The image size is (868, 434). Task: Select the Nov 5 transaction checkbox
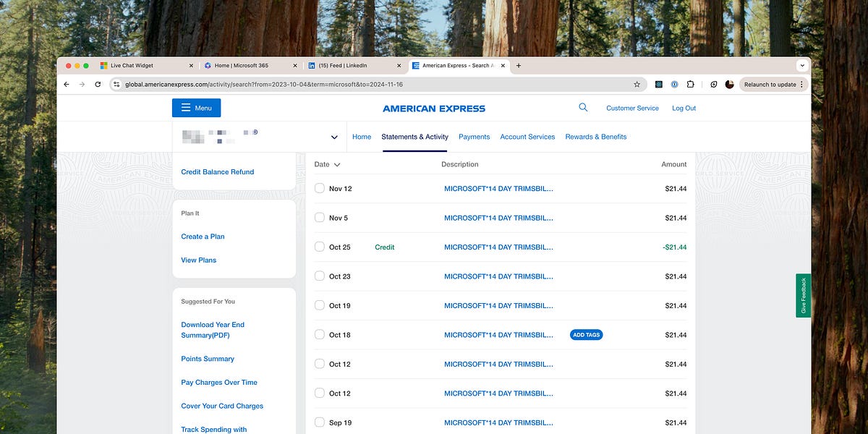click(x=320, y=218)
